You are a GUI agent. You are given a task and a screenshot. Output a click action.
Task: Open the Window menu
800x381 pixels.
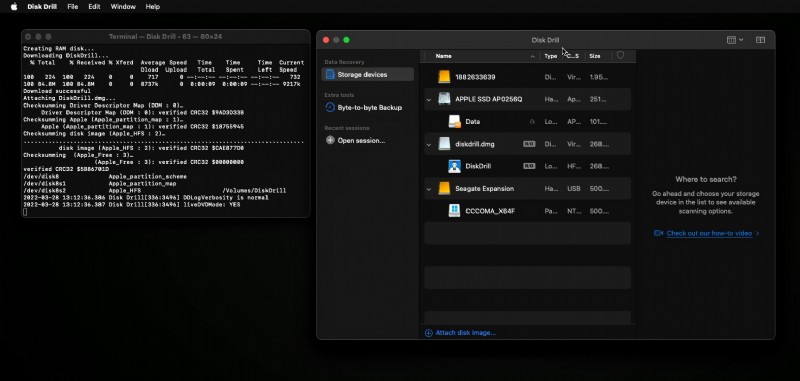pos(123,7)
